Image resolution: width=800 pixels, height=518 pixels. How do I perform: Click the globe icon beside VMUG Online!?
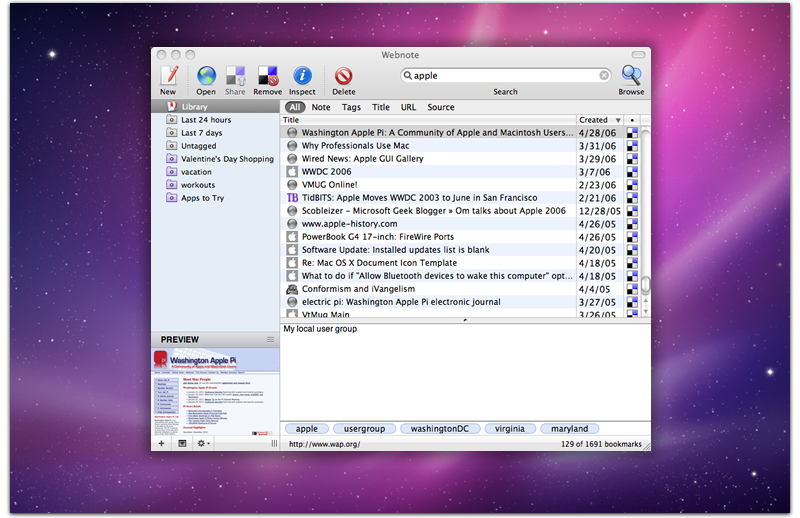pos(292,185)
